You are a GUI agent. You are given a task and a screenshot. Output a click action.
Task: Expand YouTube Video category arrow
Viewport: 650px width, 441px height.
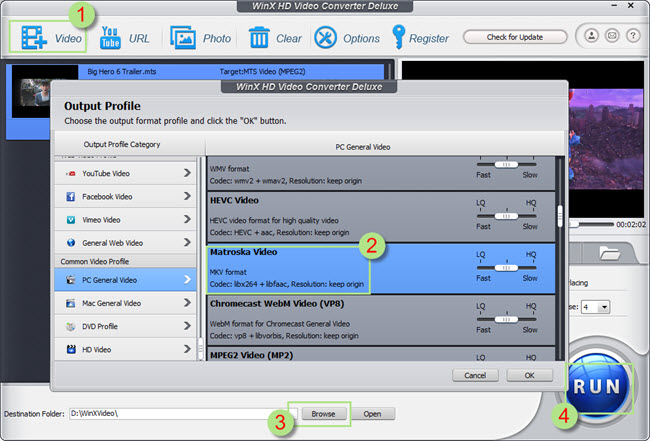pos(187,173)
